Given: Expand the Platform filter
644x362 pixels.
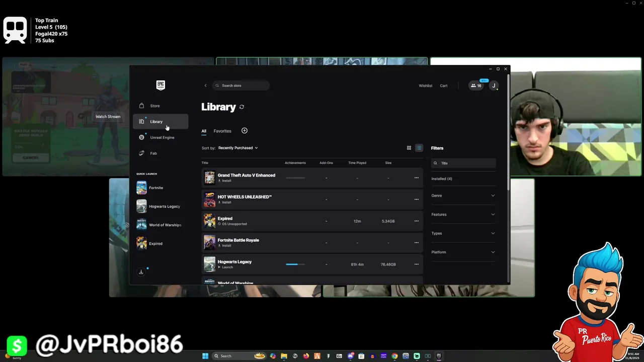Looking at the screenshot, I should pos(463,252).
